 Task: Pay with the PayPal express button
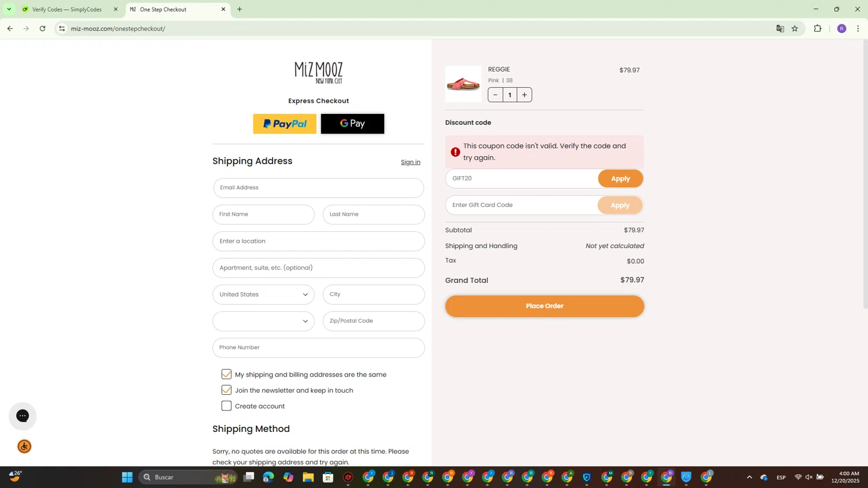285,124
